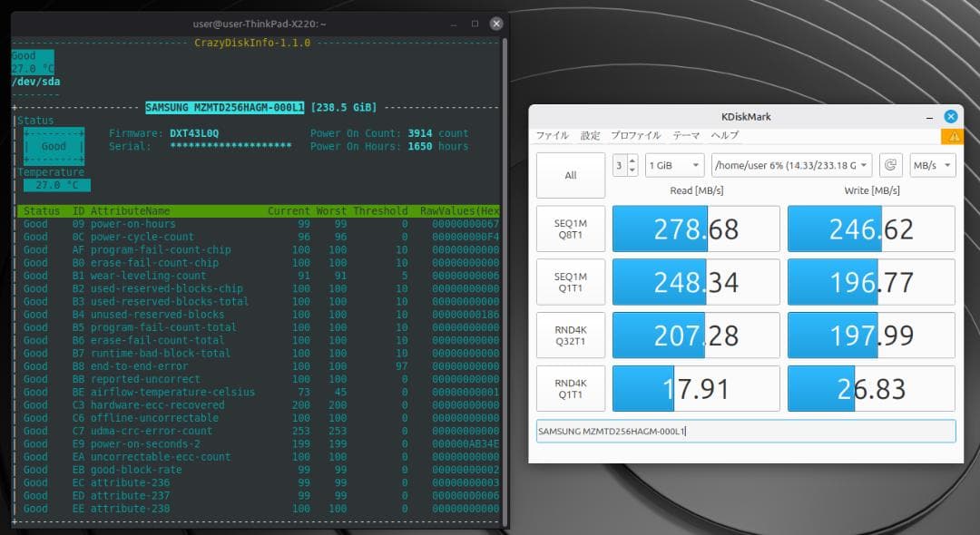Screen dimensions: 980x535
Task: Open the ヘルプ menu in KDiskMark
Action: [724, 135]
